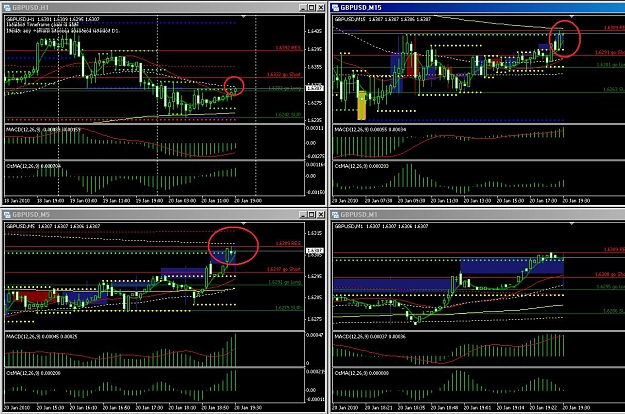Click chart shift triangle in M1 chart
Image resolution: width=625 pixels, height=414 pixels.
pyautogui.click(x=572, y=224)
